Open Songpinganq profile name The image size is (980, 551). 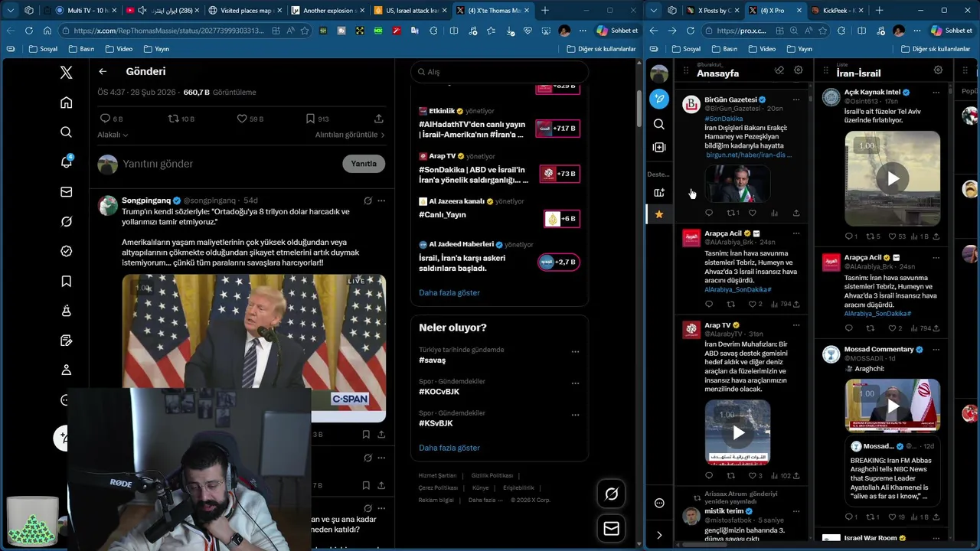146,201
